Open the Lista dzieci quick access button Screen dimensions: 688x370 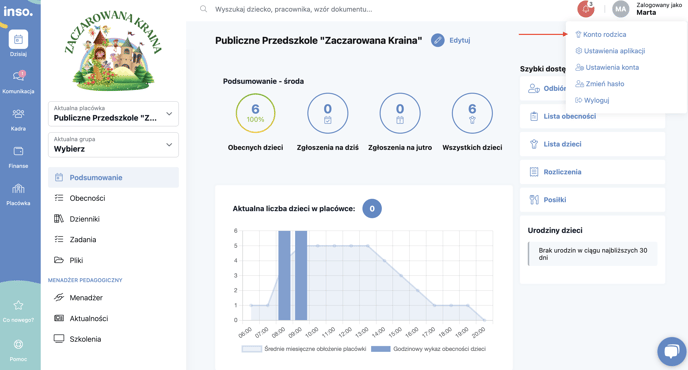point(592,144)
